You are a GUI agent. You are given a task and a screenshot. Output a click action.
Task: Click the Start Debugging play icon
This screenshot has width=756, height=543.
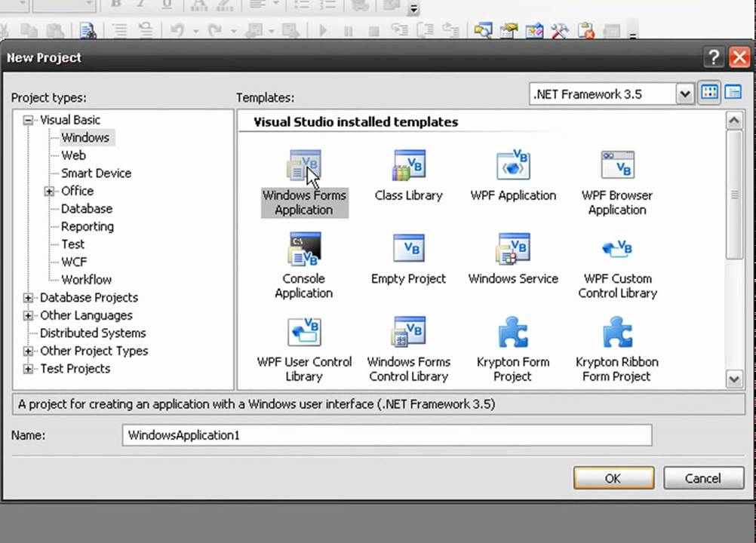click(x=323, y=31)
